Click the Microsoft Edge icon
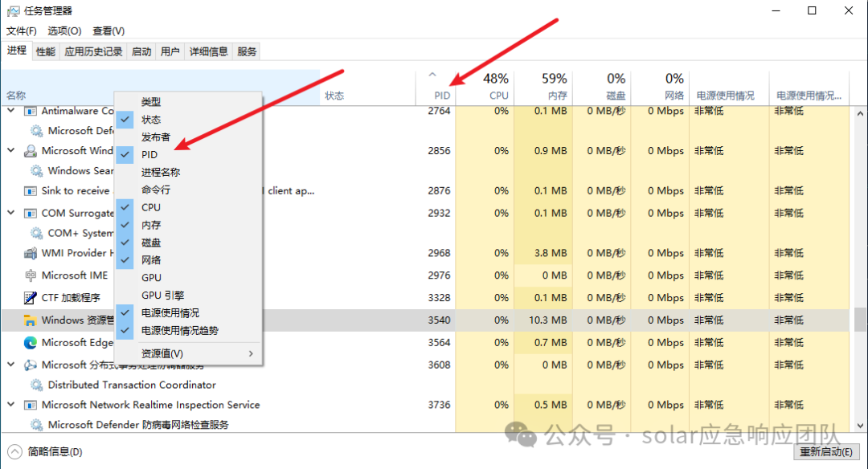The image size is (868, 469). [31, 343]
